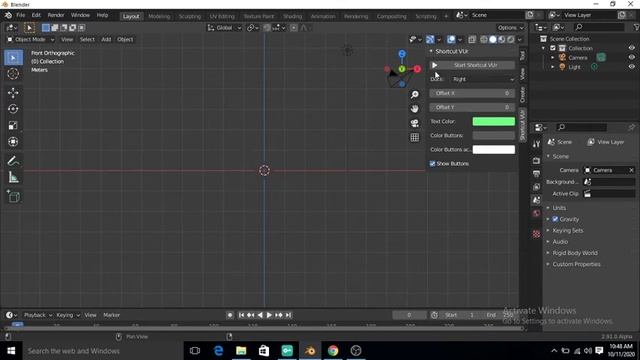Viewport: 640px width, 360px height.
Task: Toggle viewport gizmos visibility button
Action: point(430,40)
